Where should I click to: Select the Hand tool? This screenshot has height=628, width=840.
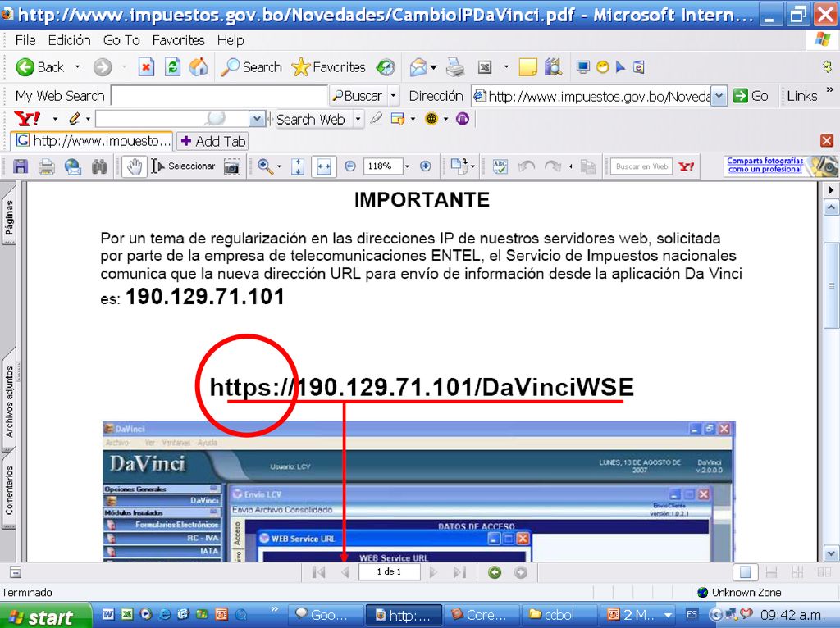134,166
